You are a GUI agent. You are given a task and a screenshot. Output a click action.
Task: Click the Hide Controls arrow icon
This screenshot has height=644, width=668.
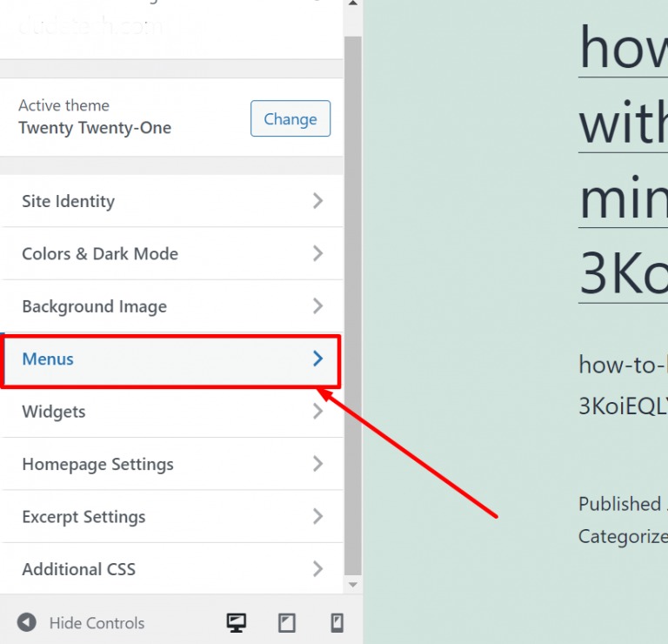pyautogui.click(x=27, y=622)
